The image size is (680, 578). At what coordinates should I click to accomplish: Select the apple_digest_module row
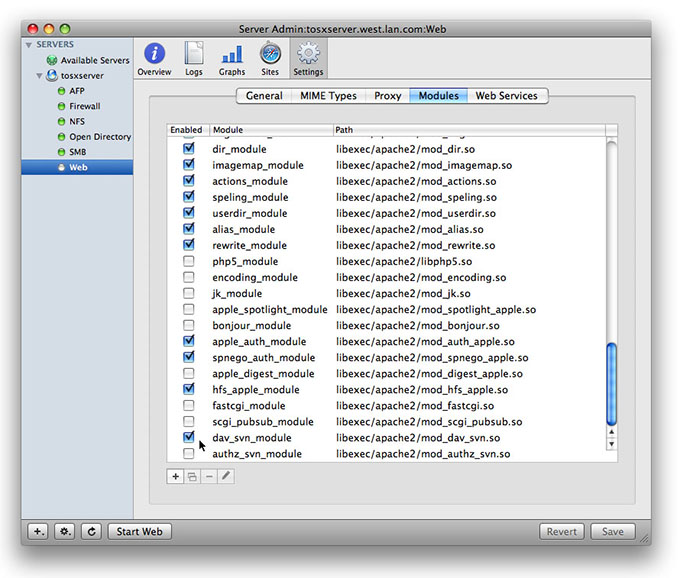[387, 373]
